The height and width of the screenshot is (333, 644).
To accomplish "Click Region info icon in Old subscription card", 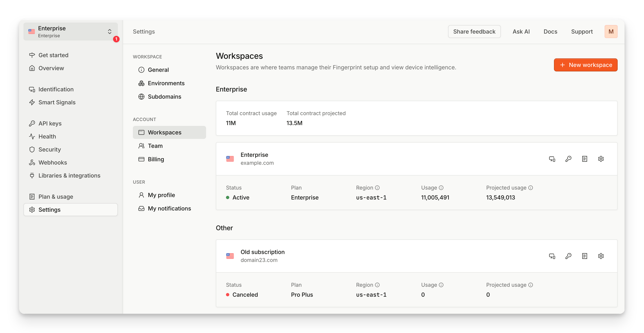I will pyautogui.click(x=377, y=285).
